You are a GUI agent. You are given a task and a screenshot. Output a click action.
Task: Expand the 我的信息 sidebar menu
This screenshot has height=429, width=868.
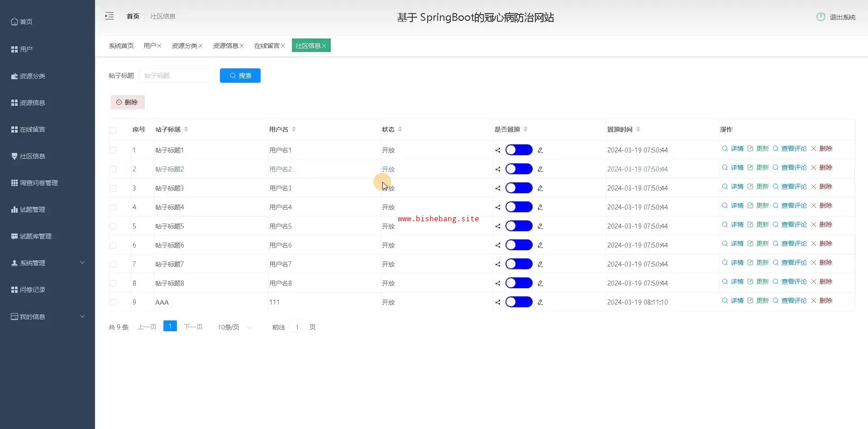(x=48, y=317)
